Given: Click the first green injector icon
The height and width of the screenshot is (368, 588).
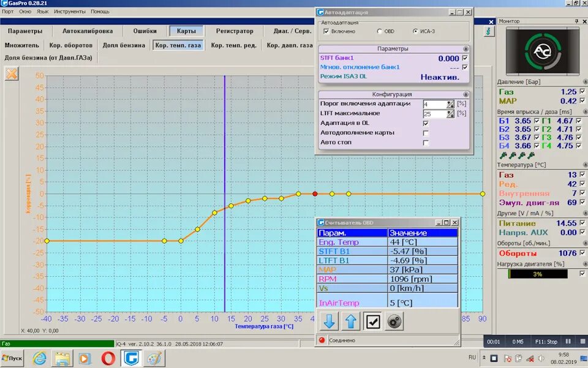Looking at the screenshot, I should tap(503, 155).
